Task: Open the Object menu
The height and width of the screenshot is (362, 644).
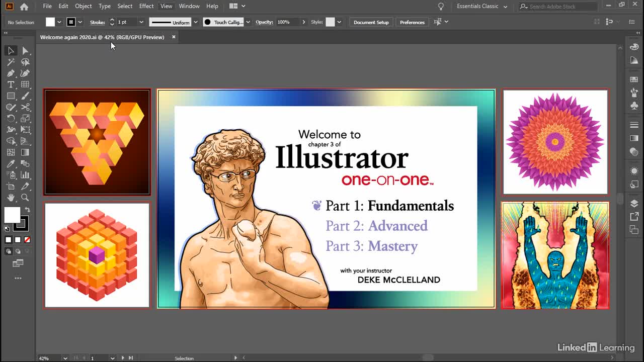Action: coord(84,6)
